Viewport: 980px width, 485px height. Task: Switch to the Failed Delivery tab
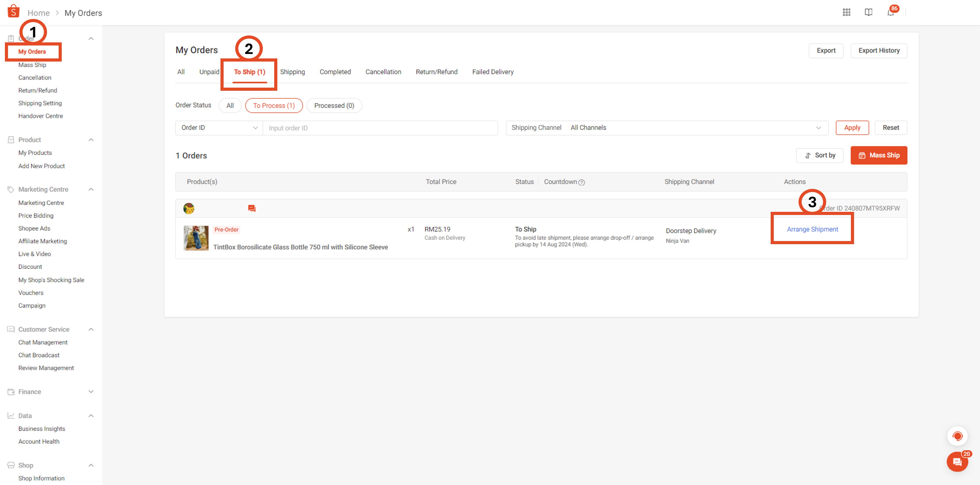(493, 72)
